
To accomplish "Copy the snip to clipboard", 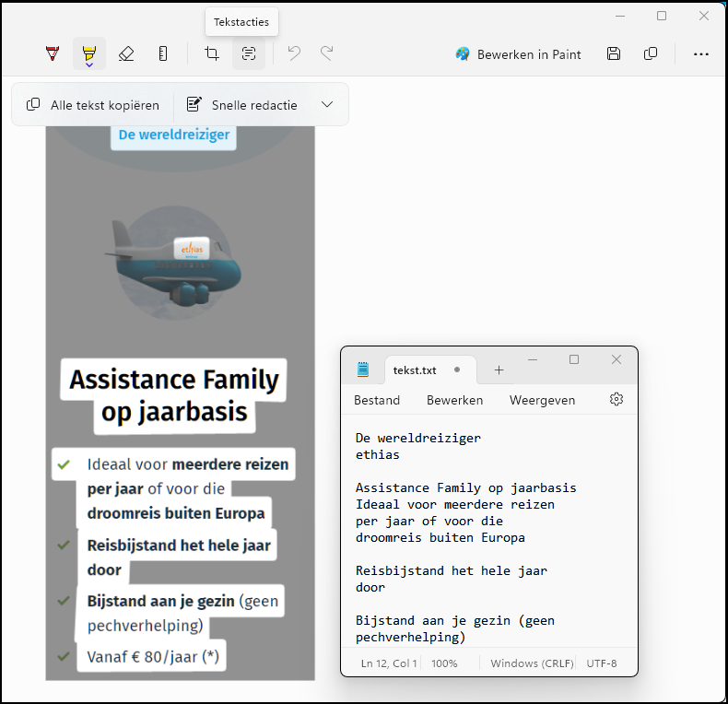I will [x=651, y=53].
